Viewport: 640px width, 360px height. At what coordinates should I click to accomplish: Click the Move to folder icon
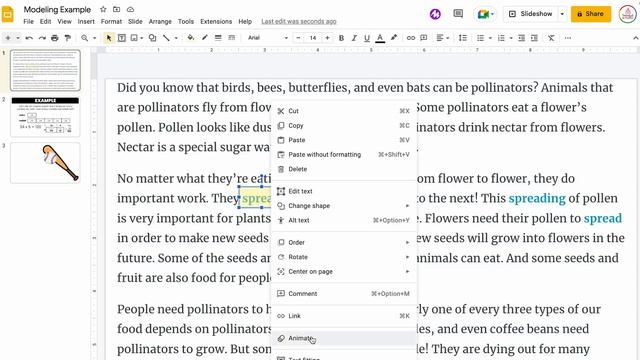click(x=117, y=9)
